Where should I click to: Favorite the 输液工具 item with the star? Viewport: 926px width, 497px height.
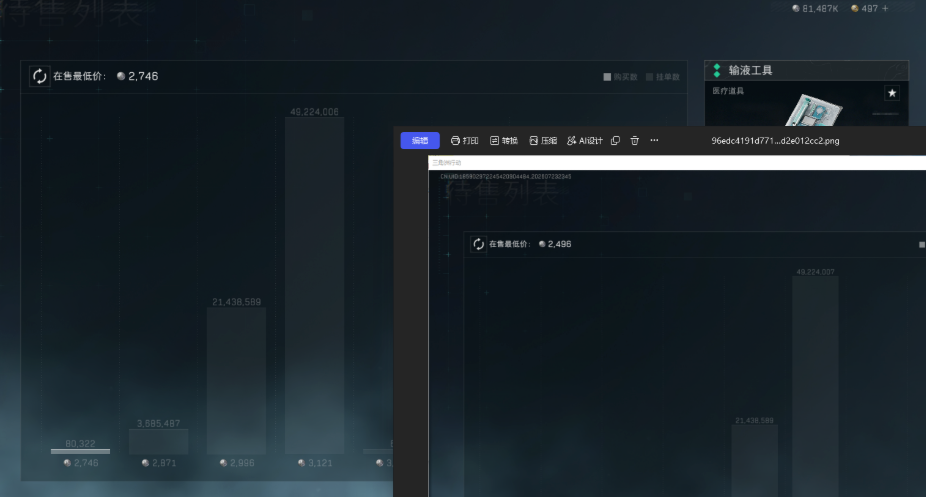point(892,93)
